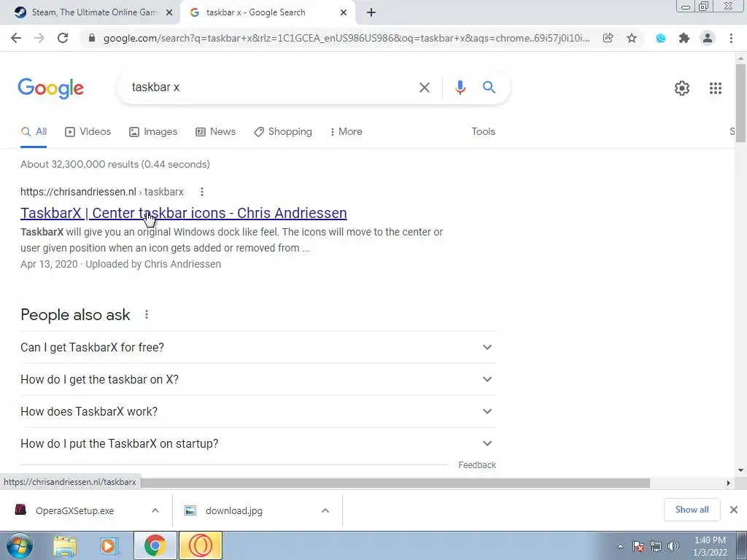Switch to Videos results
The height and width of the screenshot is (560, 747).
pos(88,132)
